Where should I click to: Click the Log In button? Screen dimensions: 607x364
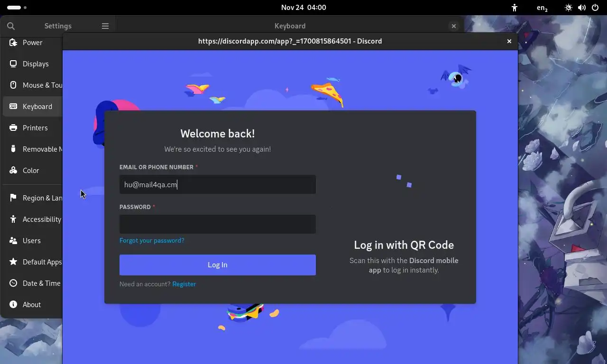[218, 265]
